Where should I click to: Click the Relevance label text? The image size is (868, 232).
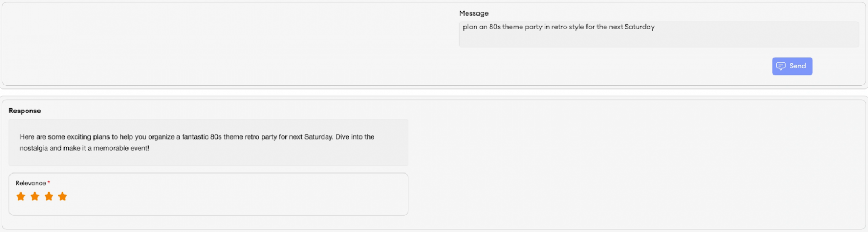[31, 183]
